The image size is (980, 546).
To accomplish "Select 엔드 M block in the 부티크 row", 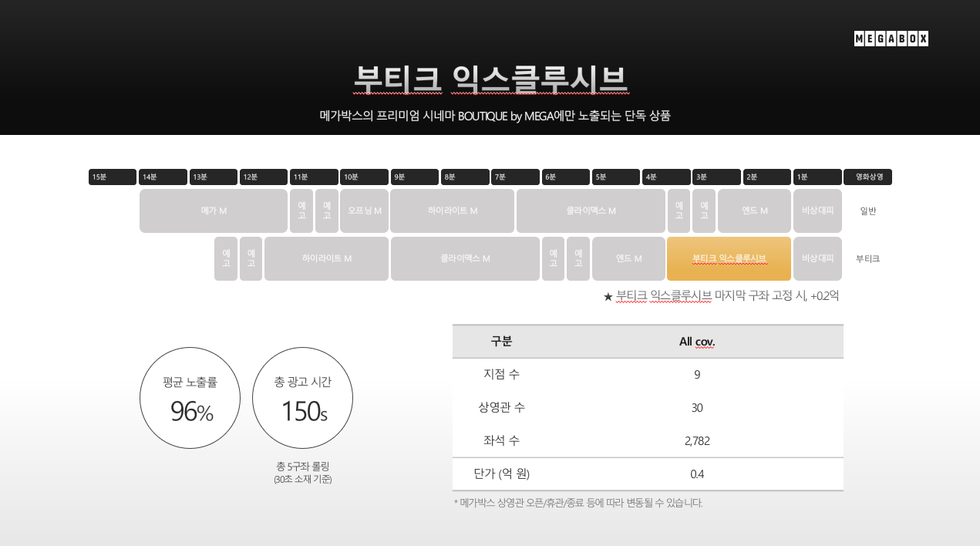I will click(628, 258).
